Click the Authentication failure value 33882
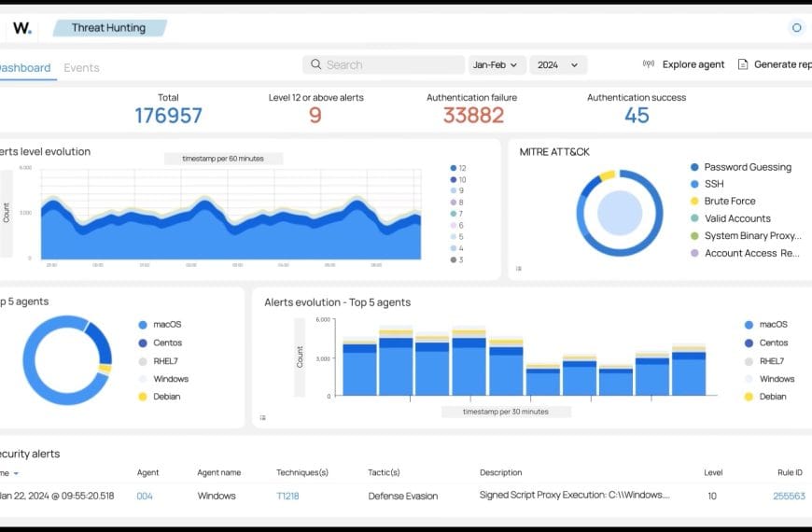This screenshot has width=812, height=532. point(473,116)
